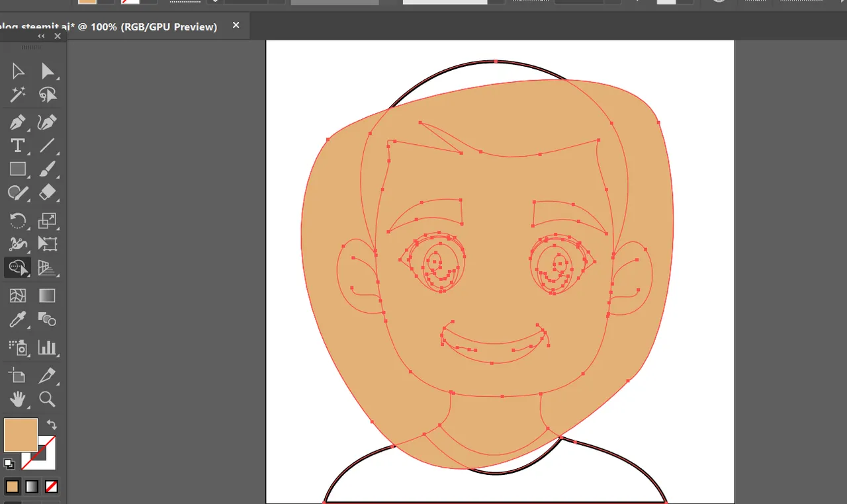Set paint mode to None
This screenshot has height=504, width=847.
point(52,487)
